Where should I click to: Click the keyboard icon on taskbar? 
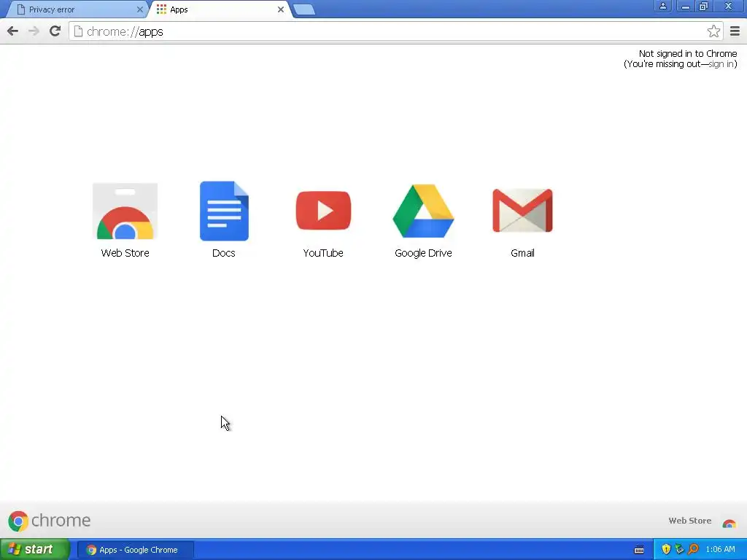coord(639,550)
